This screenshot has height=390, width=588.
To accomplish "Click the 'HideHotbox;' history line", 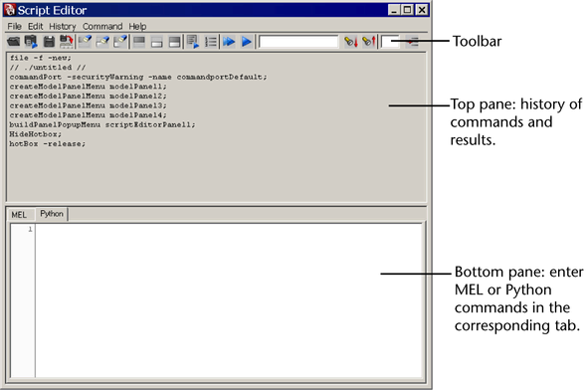I will [x=36, y=134].
